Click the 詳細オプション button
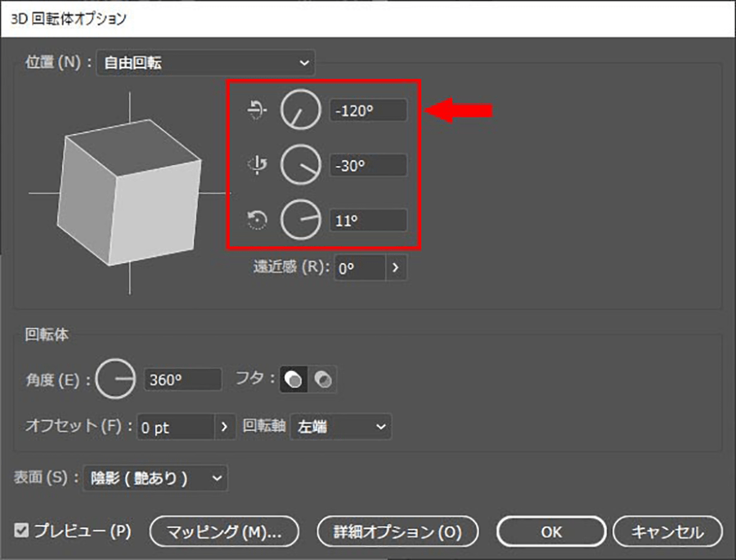This screenshot has height=560, width=736. pos(398,531)
